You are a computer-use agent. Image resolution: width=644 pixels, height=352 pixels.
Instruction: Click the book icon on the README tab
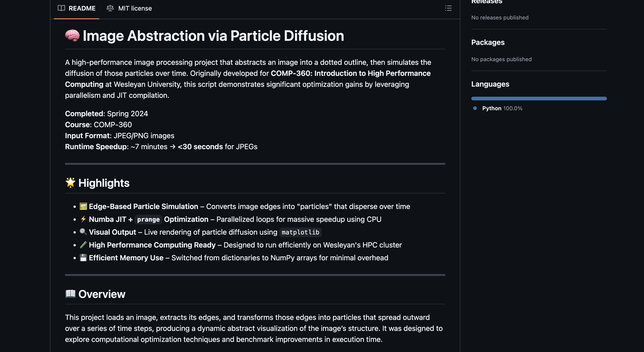click(x=61, y=8)
